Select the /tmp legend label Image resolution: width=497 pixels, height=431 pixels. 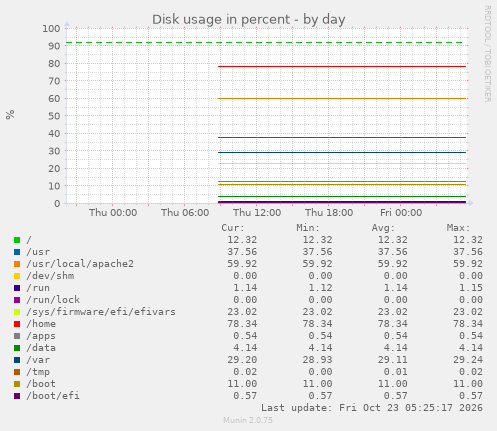pyautogui.click(x=38, y=372)
